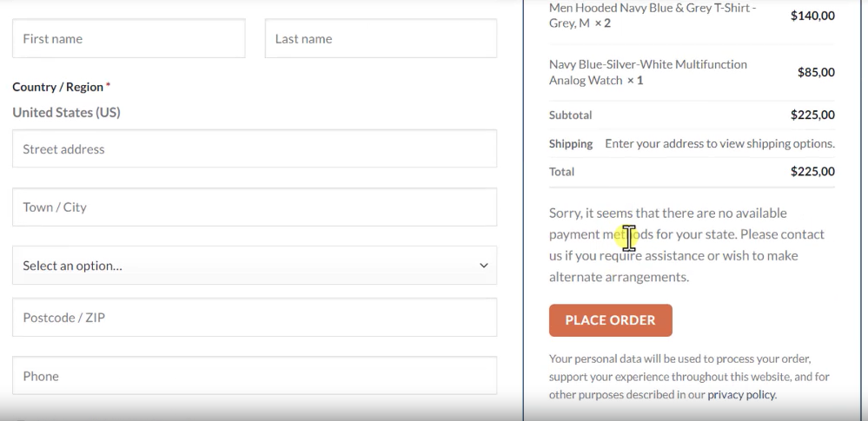Click into the Street address field
Viewport: 868px width, 421px height.
[x=255, y=149]
